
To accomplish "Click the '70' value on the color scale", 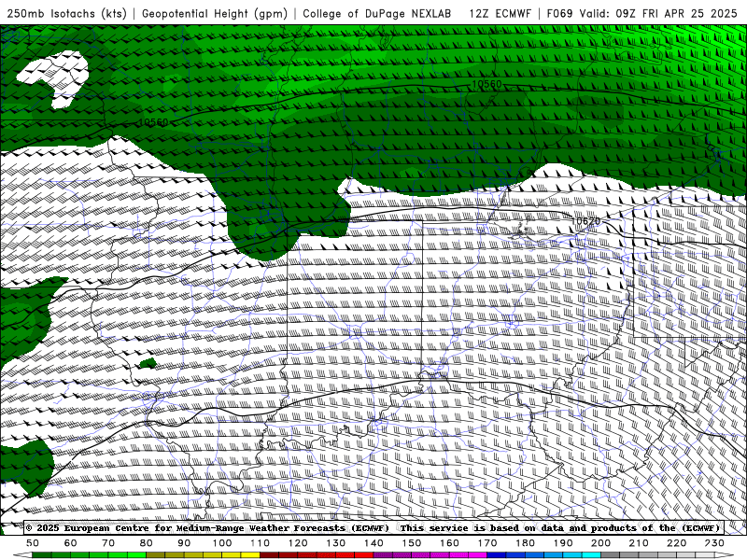I will [108, 543].
